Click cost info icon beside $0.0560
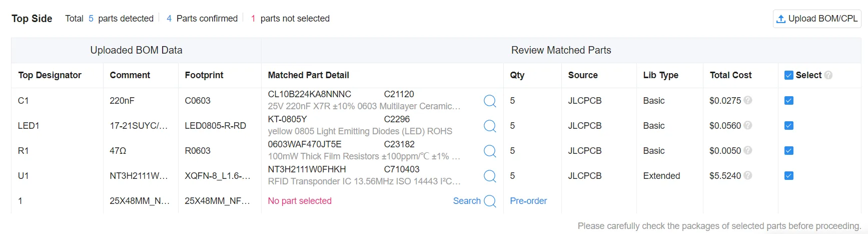The image size is (868, 234). 748,125
